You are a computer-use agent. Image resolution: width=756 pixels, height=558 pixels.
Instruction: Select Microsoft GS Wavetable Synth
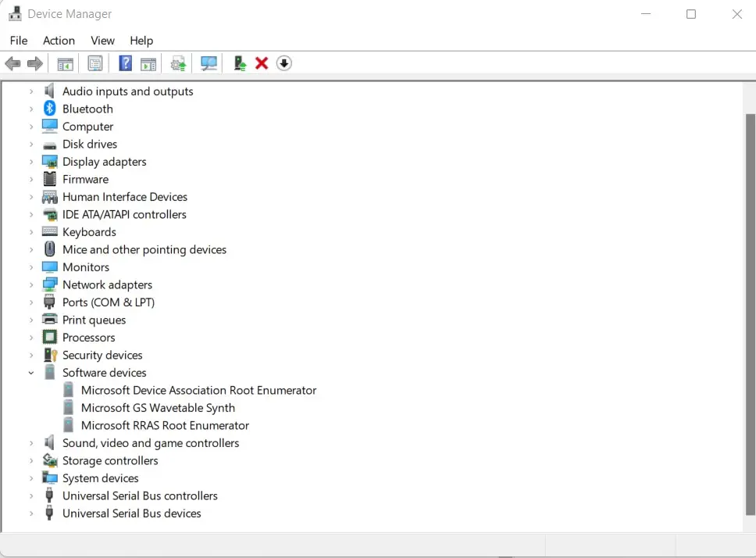click(159, 407)
